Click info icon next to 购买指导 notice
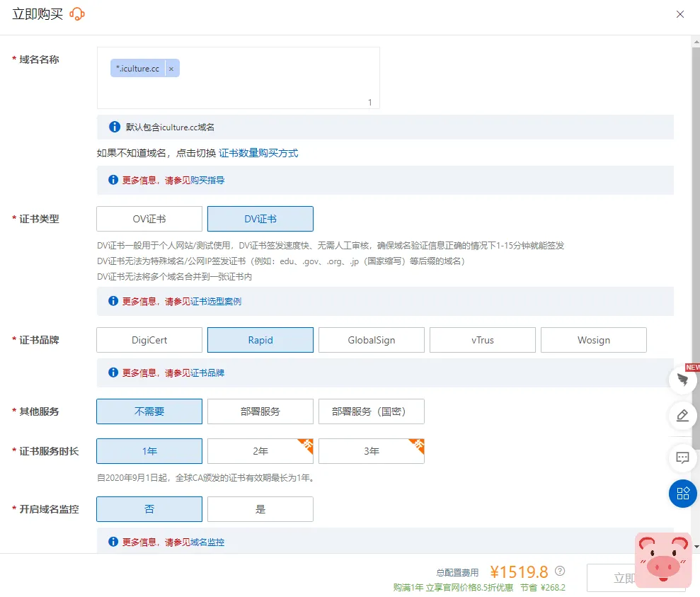 (x=113, y=179)
